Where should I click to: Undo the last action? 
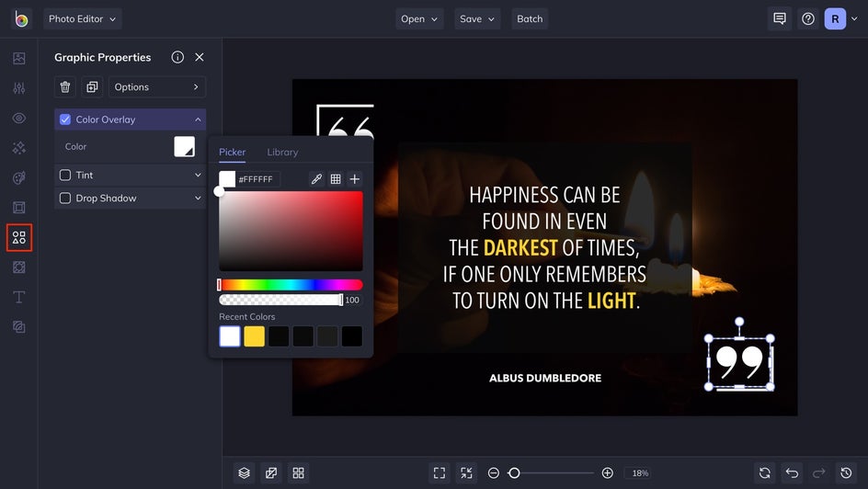(793, 473)
